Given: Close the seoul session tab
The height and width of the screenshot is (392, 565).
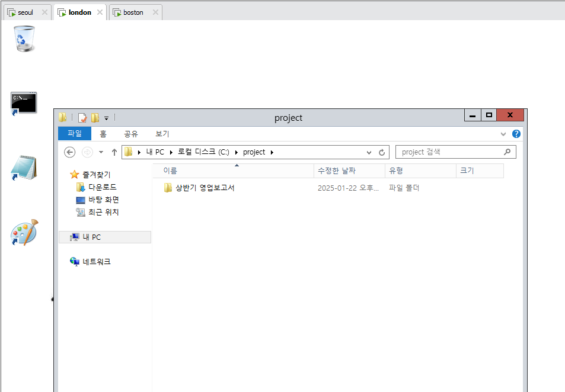Looking at the screenshot, I should [x=44, y=12].
